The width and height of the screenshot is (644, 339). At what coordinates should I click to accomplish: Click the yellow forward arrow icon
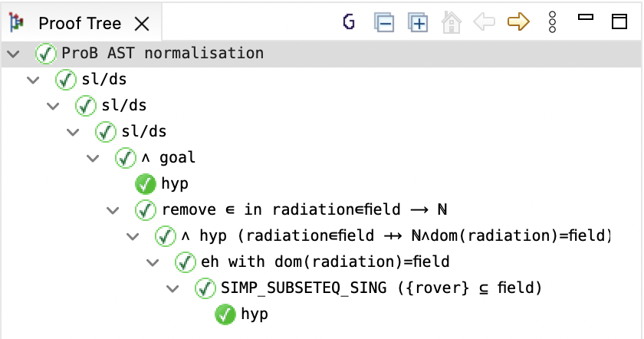(x=519, y=22)
